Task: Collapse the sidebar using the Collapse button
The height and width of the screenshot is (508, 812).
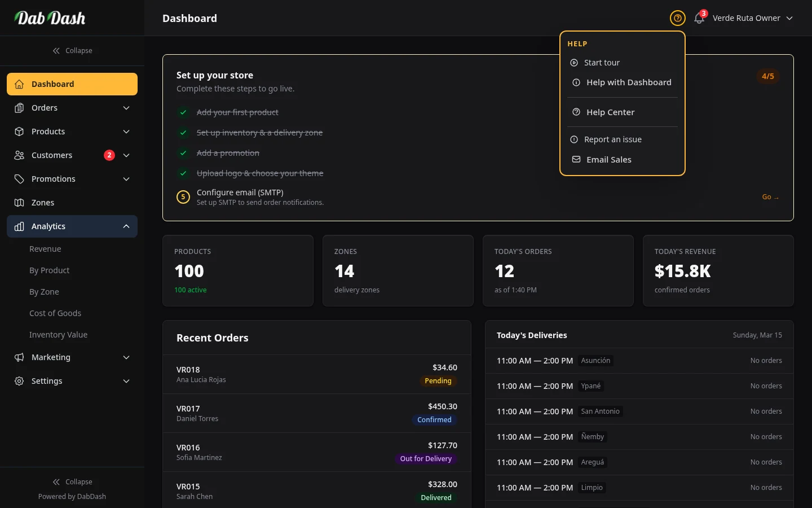Action: coord(72,50)
